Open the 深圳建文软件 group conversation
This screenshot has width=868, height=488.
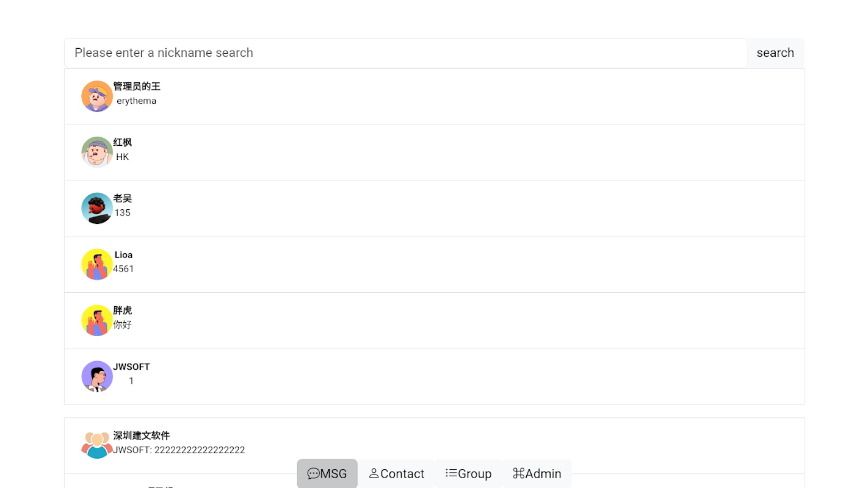(427, 445)
